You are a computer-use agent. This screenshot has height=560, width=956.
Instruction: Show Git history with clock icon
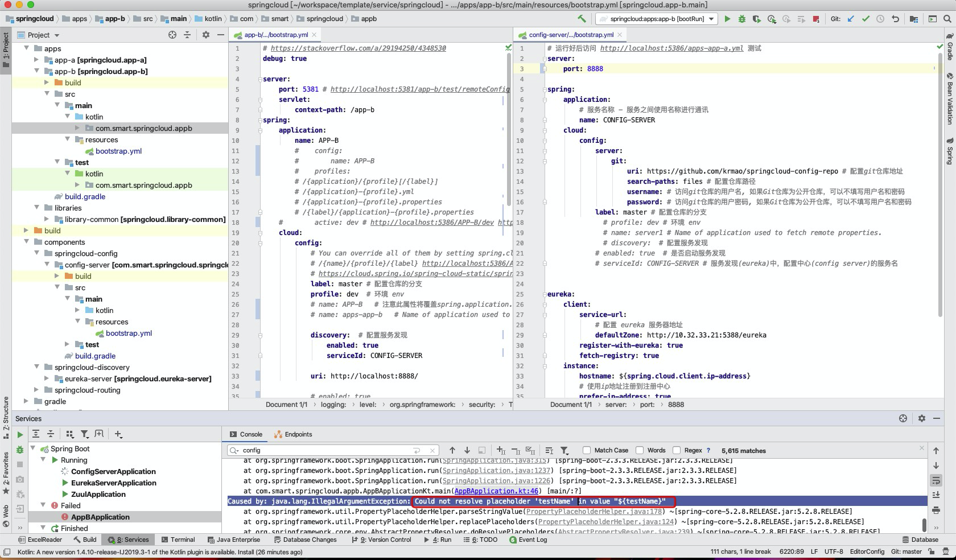tap(880, 19)
